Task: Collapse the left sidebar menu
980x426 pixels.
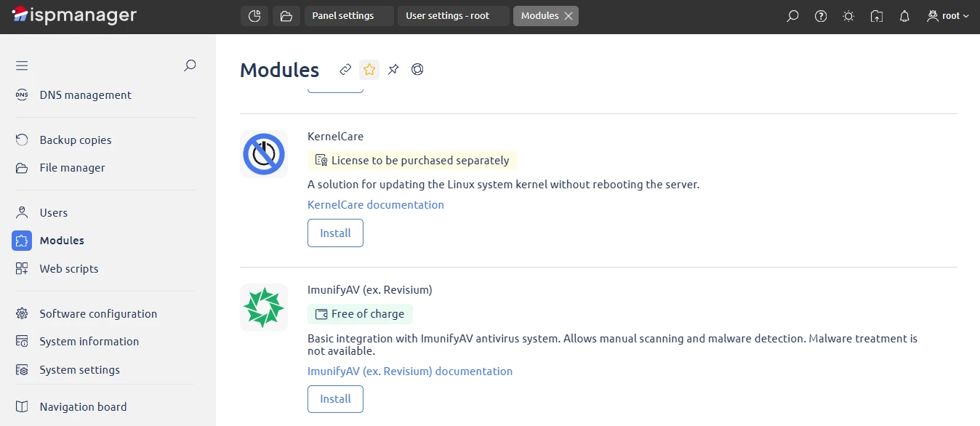Action: click(22, 65)
